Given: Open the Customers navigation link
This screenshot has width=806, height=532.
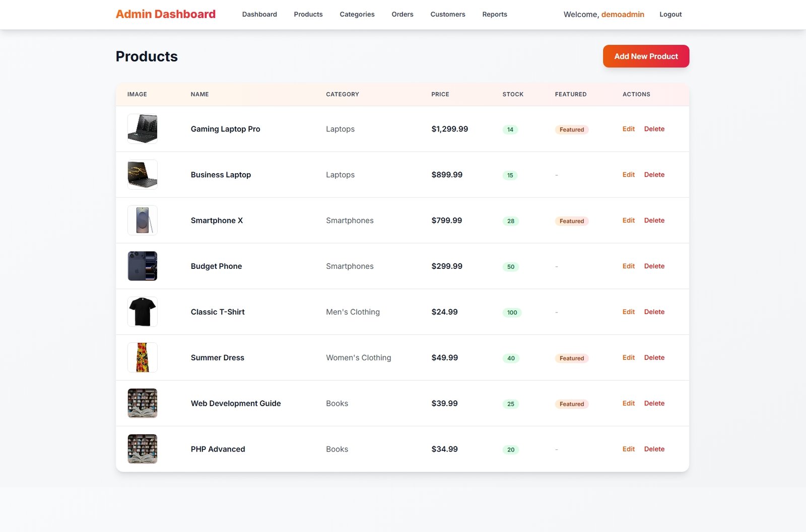Looking at the screenshot, I should (447, 15).
